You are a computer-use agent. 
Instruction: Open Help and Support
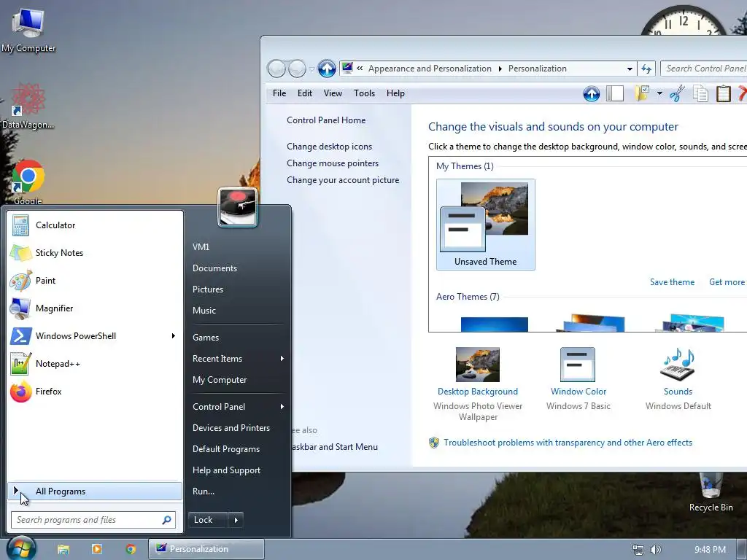click(x=226, y=470)
